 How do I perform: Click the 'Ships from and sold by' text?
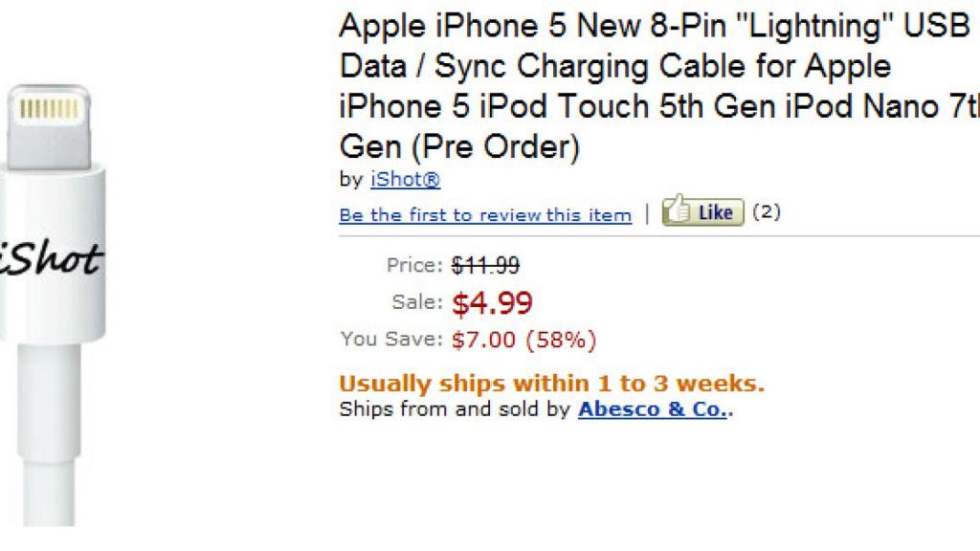coord(457,409)
